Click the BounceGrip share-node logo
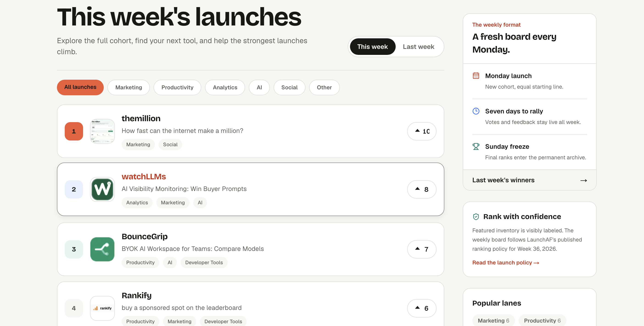 [102, 249]
